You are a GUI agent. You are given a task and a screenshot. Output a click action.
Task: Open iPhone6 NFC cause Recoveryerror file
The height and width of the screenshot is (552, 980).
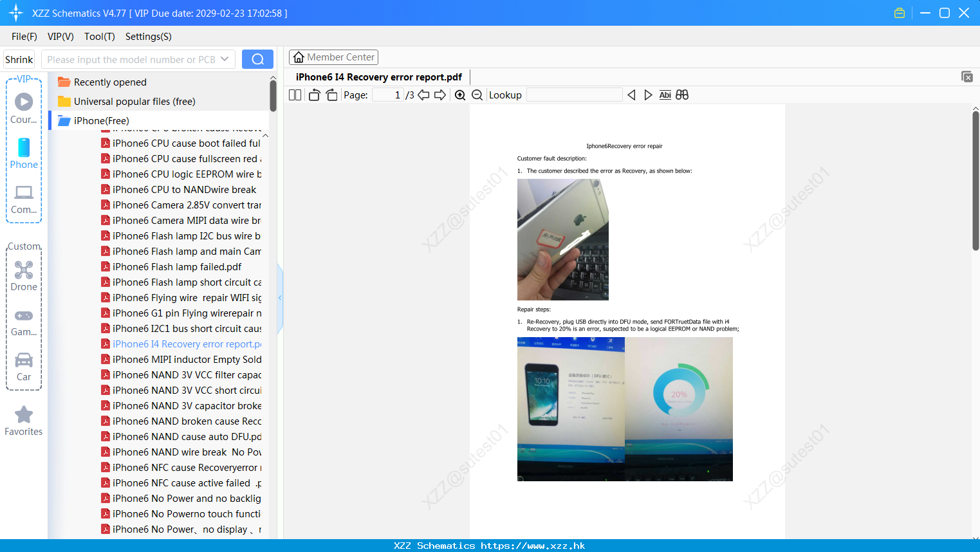(x=181, y=467)
